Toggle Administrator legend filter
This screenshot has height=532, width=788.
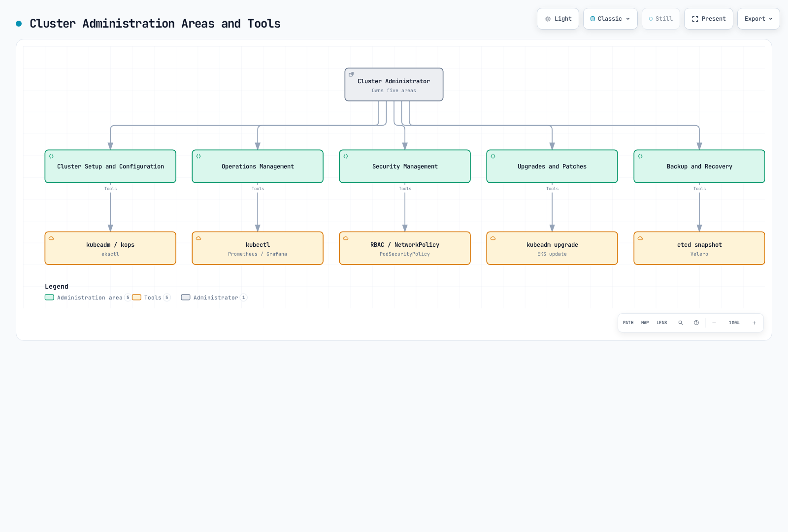coord(214,298)
